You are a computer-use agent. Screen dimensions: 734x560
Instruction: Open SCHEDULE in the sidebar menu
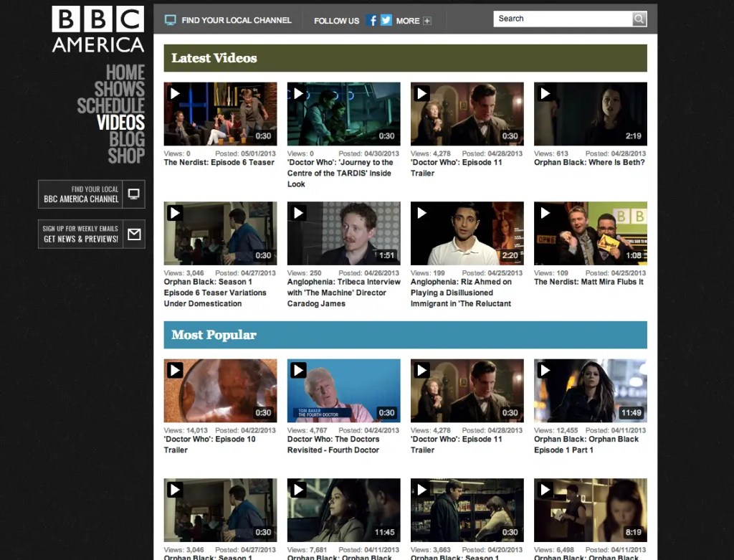click(x=111, y=106)
